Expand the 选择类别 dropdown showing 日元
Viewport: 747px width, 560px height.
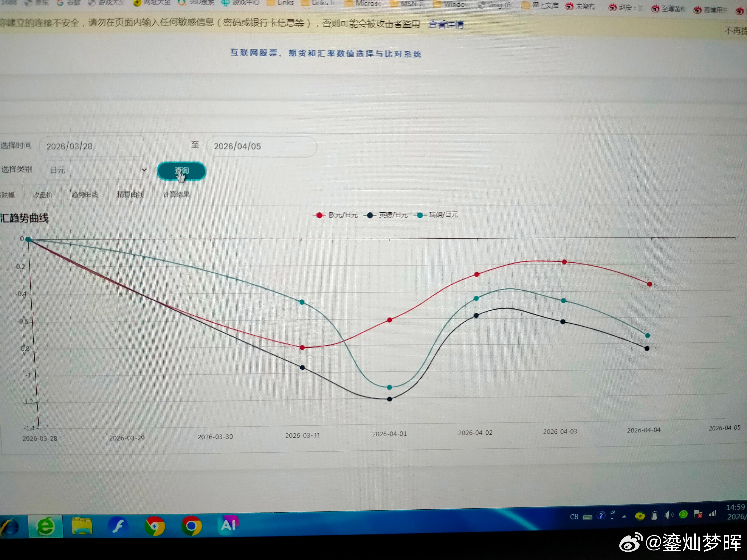(x=95, y=170)
